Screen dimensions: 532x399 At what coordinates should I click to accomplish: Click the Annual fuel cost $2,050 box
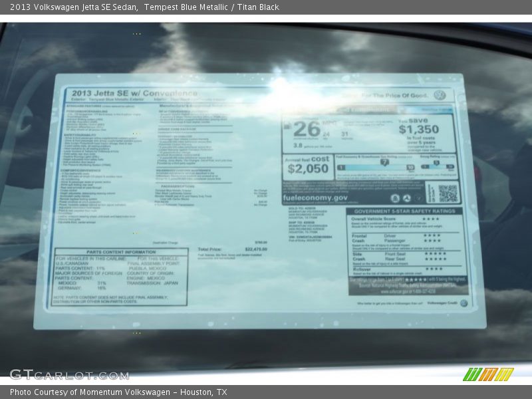point(307,164)
